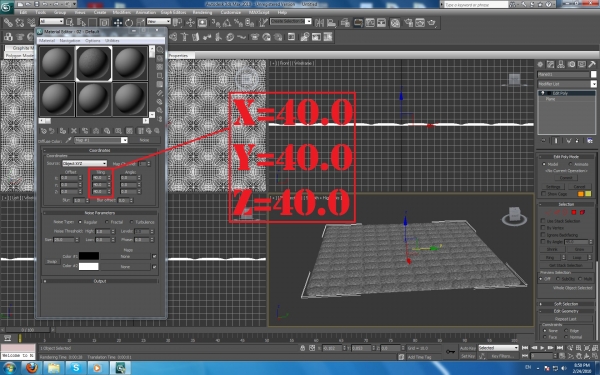The width and height of the screenshot is (600, 375).
Task: Open the selection filter All dropdown
Action: coord(51,22)
